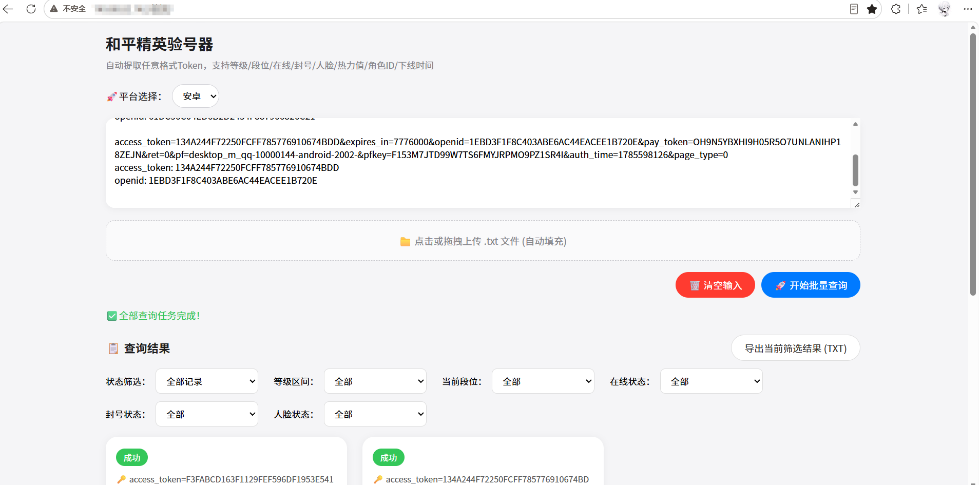
Task: Click the 点击或拖拽上传 .txt 文件 upload area
Action: (x=483, y=241)
